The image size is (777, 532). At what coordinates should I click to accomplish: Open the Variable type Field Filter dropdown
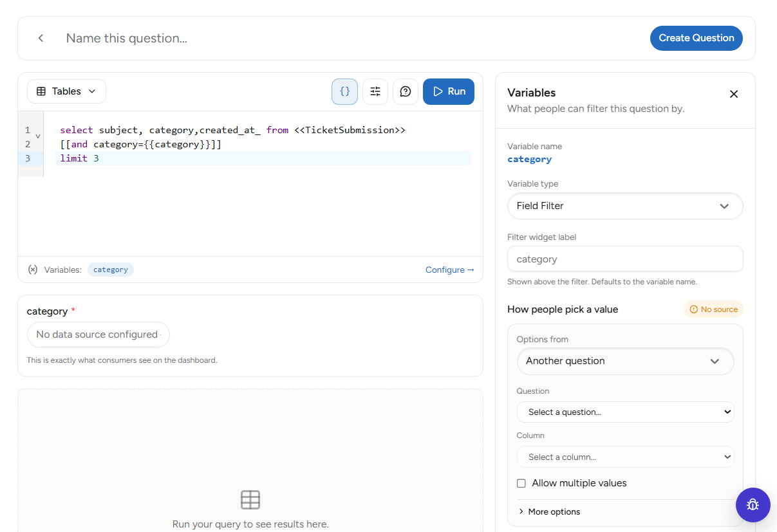click(x=625, y=206)
